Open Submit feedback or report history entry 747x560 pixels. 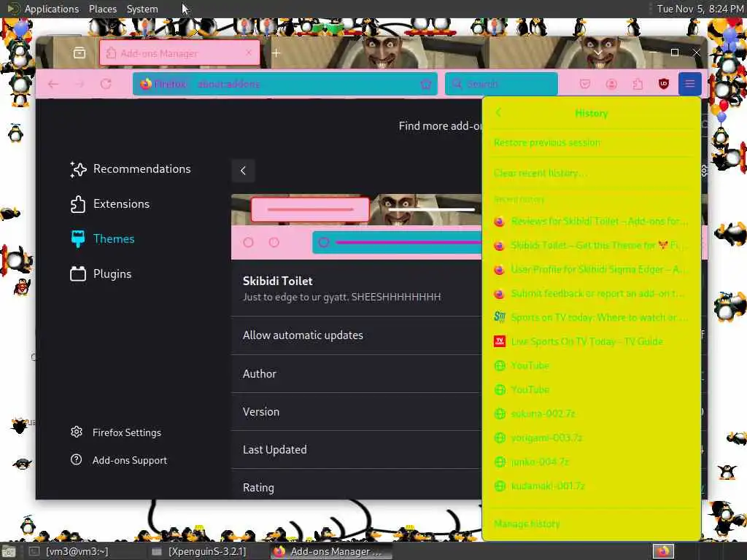pos(591,293)
